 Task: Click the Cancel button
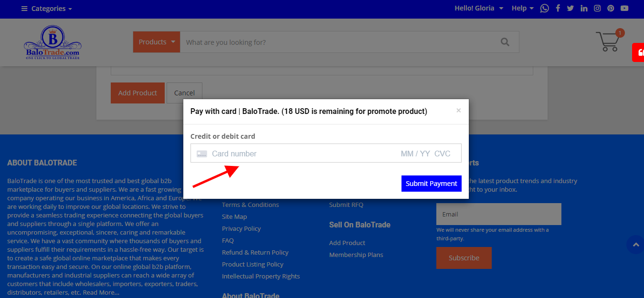click(184, 93)
